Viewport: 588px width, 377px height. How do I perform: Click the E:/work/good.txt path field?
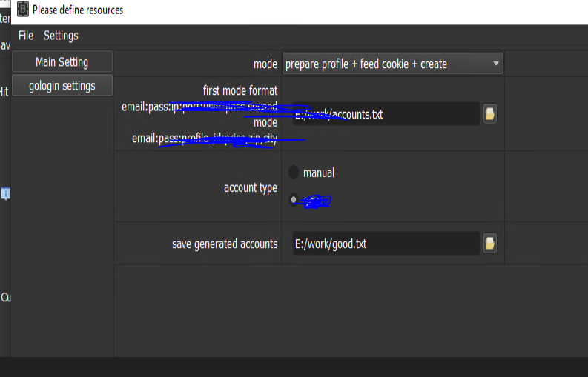click(x=386, y=243)
